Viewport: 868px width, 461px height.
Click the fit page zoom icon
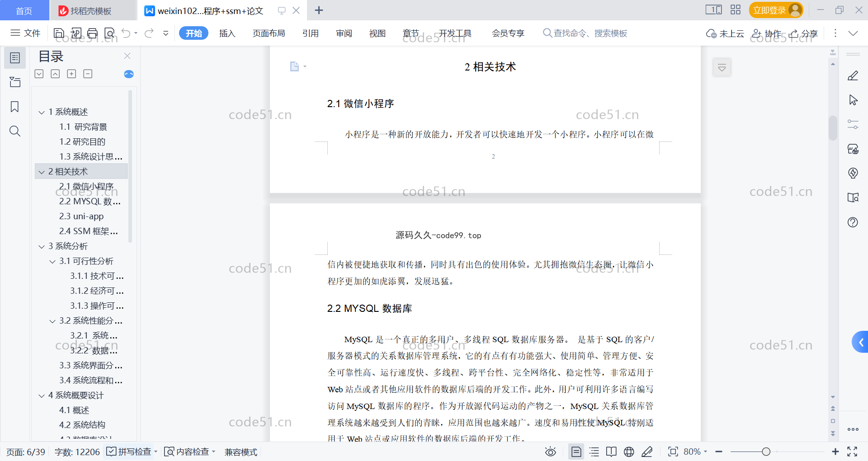click(x=673, y=452)
